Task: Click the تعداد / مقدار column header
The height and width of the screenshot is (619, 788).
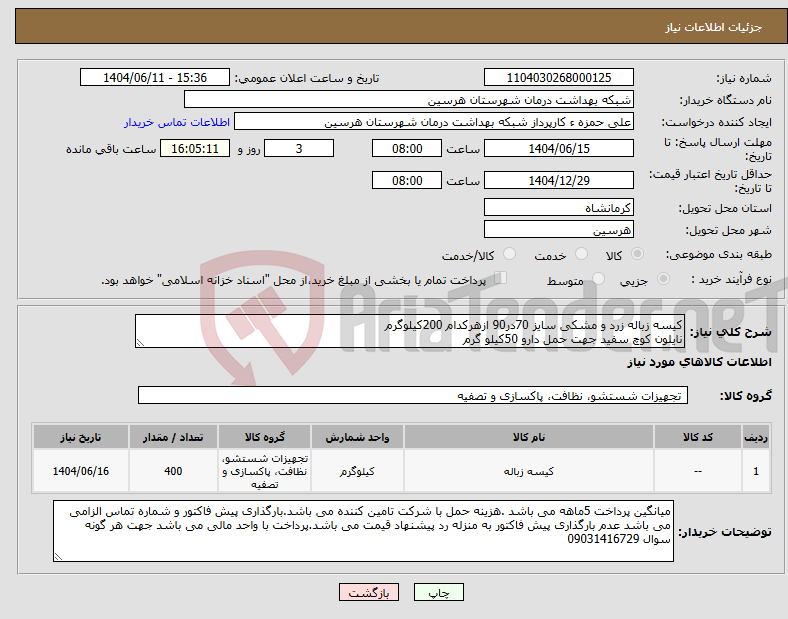Action: click(x=173, y=437)
